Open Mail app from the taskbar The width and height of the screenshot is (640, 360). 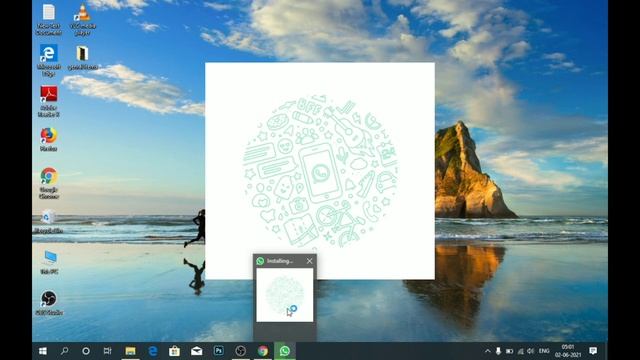coord(197,351)
